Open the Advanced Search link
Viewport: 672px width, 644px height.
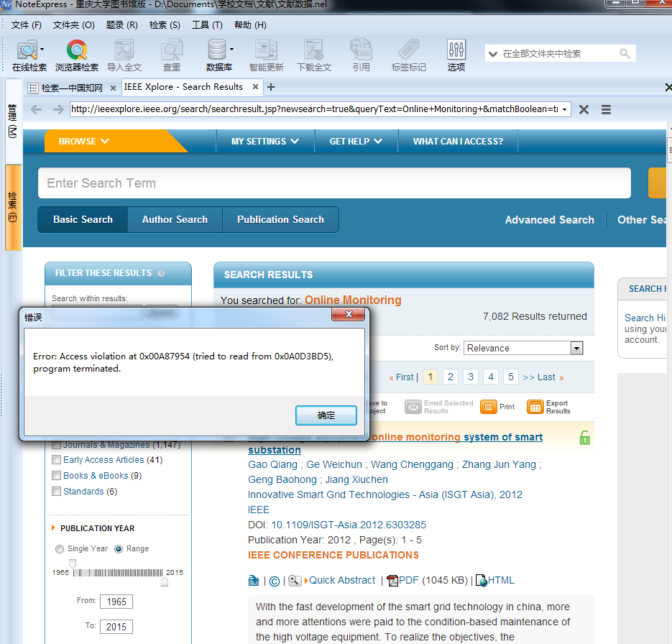[549, 220]
